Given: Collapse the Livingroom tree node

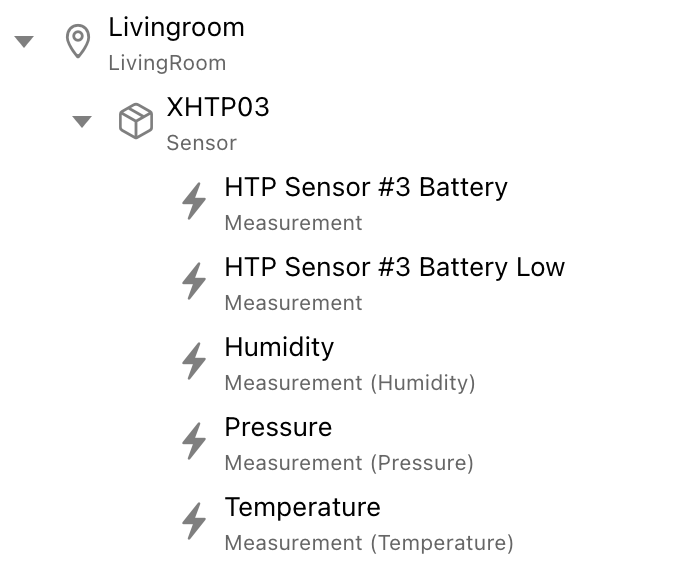Looking at the screenshot, I should point(24,42).
